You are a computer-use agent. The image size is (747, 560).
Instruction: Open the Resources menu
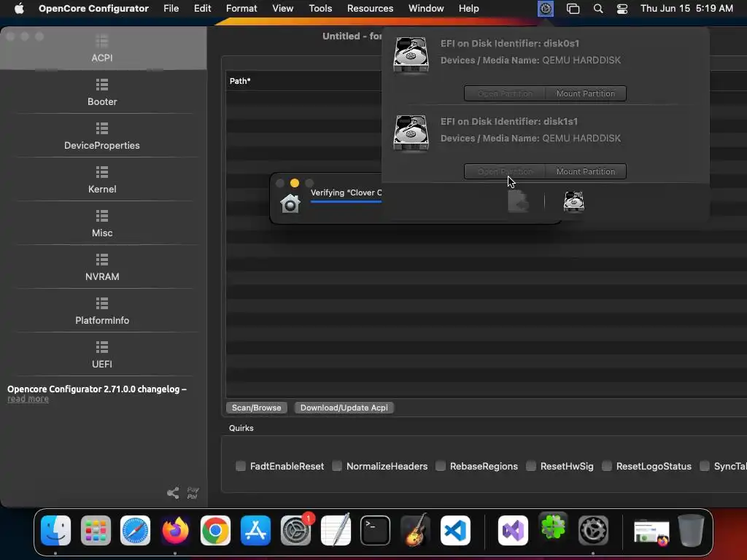click(370, 9)
